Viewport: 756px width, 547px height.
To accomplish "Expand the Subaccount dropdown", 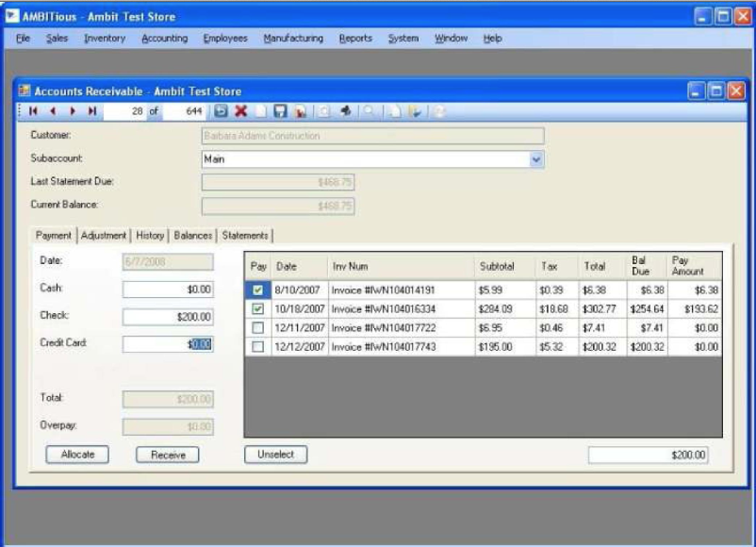I will tap(536, 159).
